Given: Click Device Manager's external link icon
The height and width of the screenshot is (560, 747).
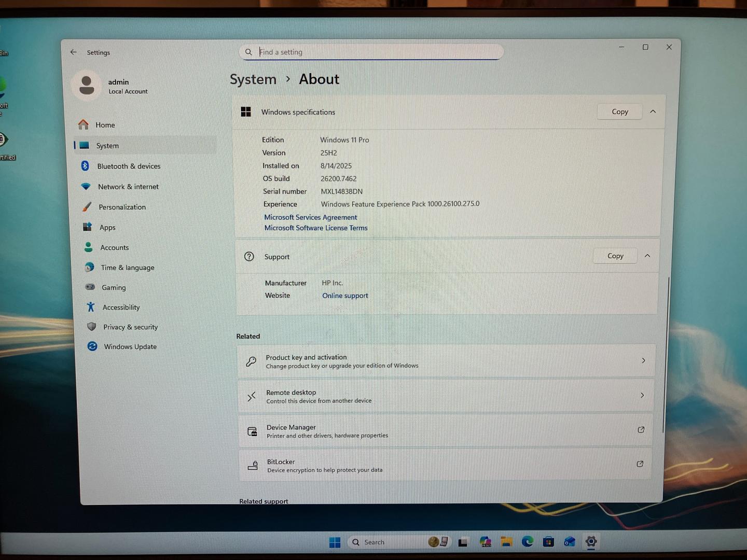Looking at the screenshot, I should coord(641,429).
